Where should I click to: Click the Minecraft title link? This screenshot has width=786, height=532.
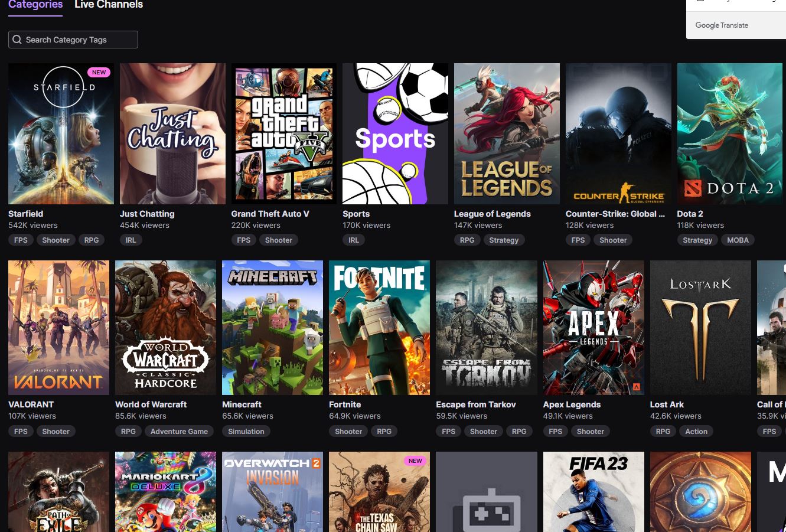click(242, 404)
